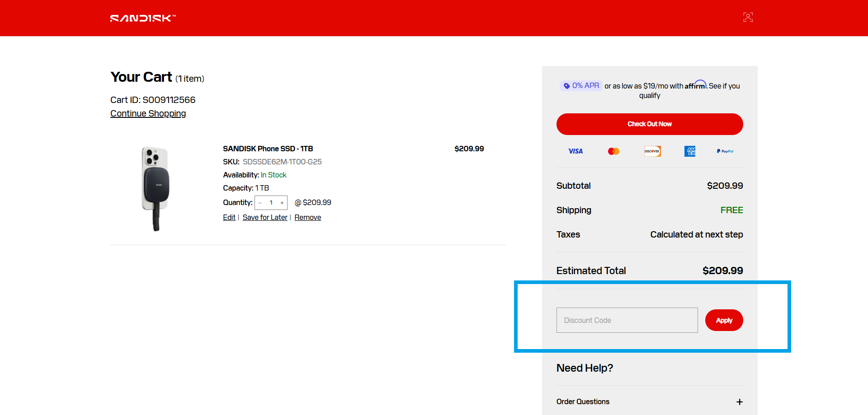Open the SanDisk logo home link
Viewport: 868px width, 415px height.
pos(143,18)
